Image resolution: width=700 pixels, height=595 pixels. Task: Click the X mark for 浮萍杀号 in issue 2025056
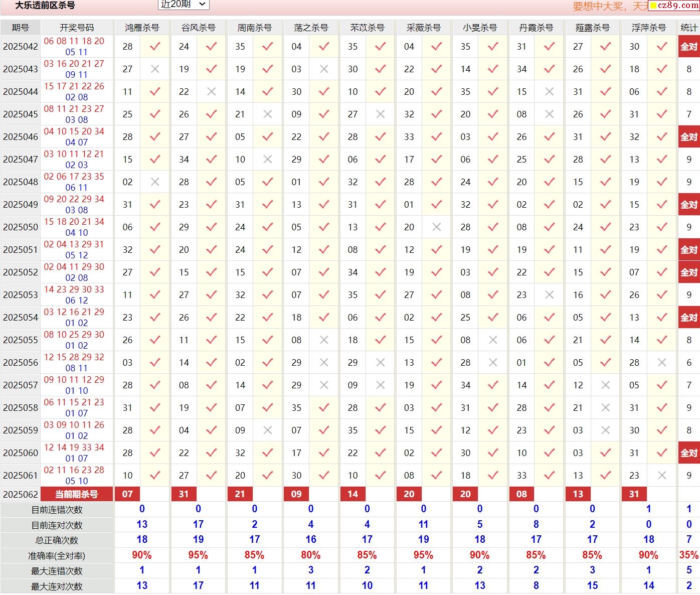(x=662, y=363)
